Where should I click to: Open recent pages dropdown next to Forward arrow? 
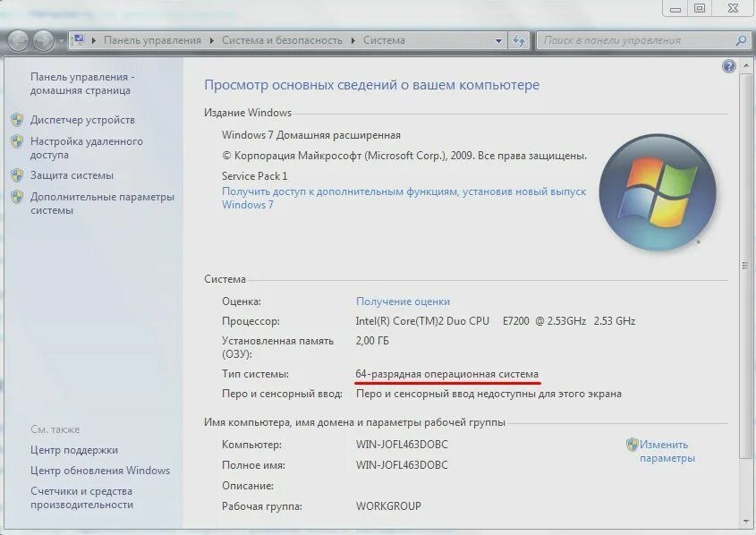pyautogui.click(x=61, y=41)
